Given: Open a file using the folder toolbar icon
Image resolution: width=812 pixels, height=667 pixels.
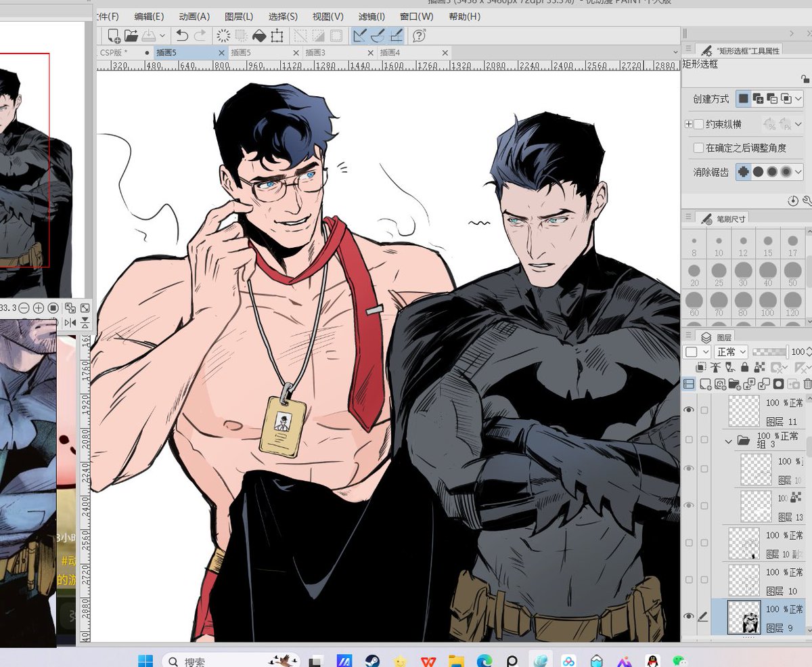Looking at the screenshot, I should point(130,37).
